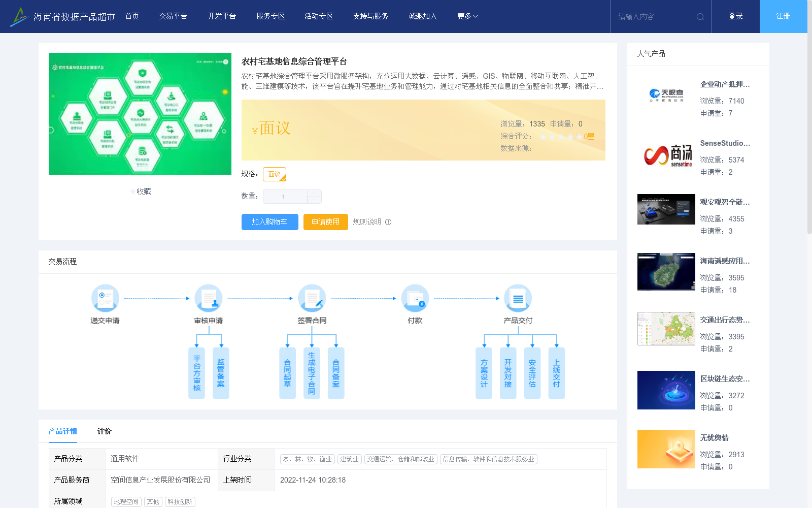Increase the quantity stepper value
Screen dimensions: 812x508
pyautogui.click(x=314, y=193)
